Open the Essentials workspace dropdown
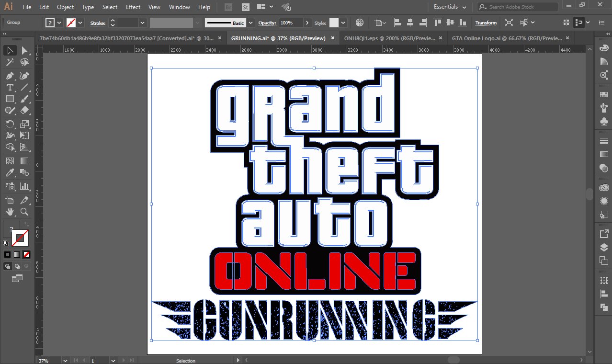Screen dimensions: 612x364 [x=449, y=7]
